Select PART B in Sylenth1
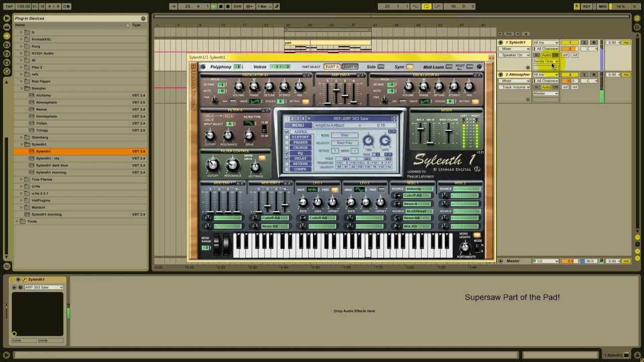 [x=350, y=67]
